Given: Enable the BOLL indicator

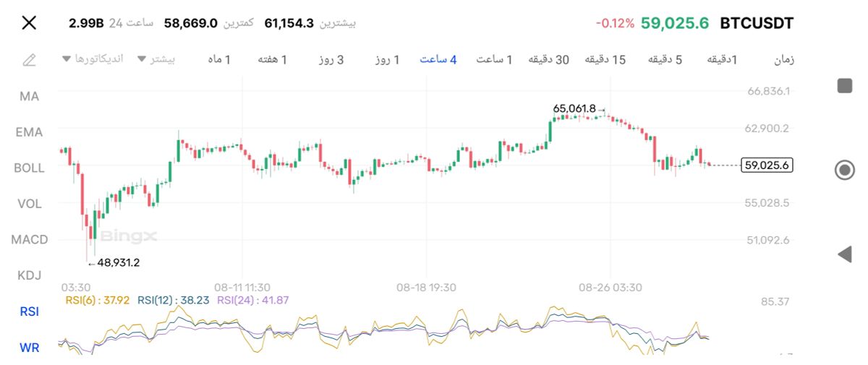Looking at the screenshot, I should (x=30, y=168).
